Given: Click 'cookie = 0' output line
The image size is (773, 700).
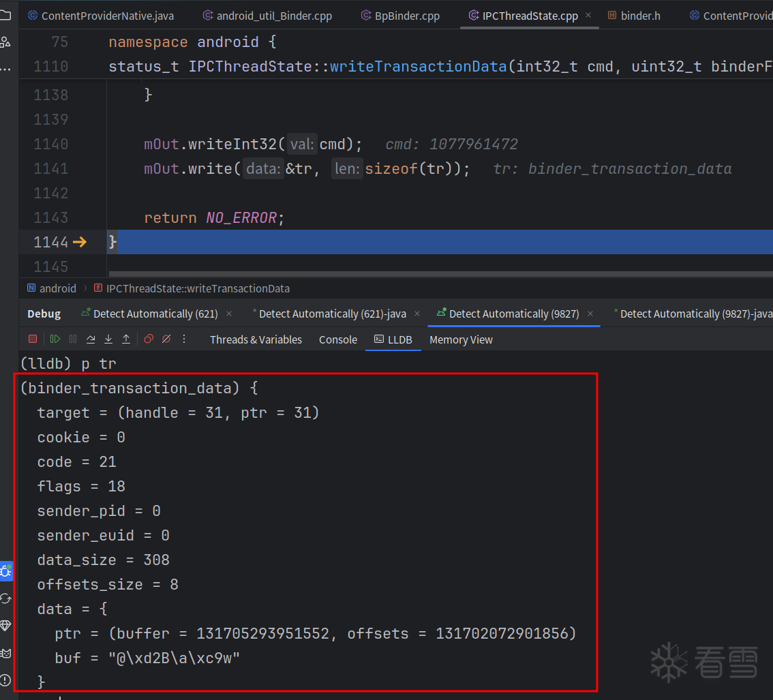Looking at the screenshot, I should point(81,438).
